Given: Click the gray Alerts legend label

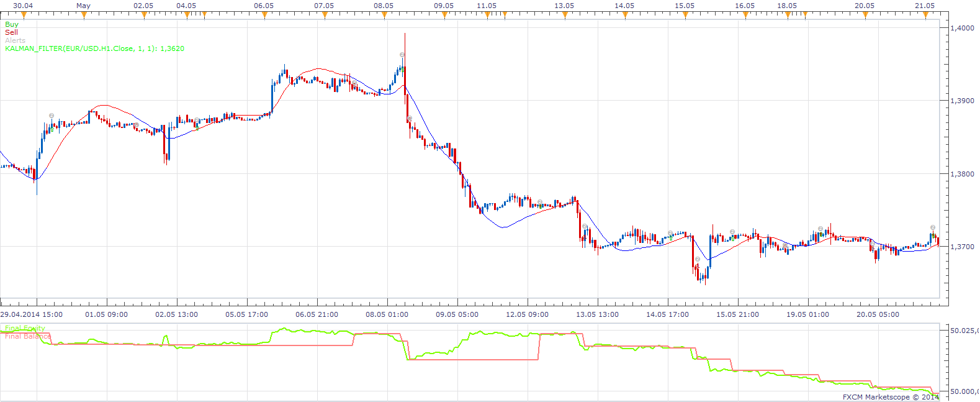Looking at the screenshot, I should tap(16, 40).
